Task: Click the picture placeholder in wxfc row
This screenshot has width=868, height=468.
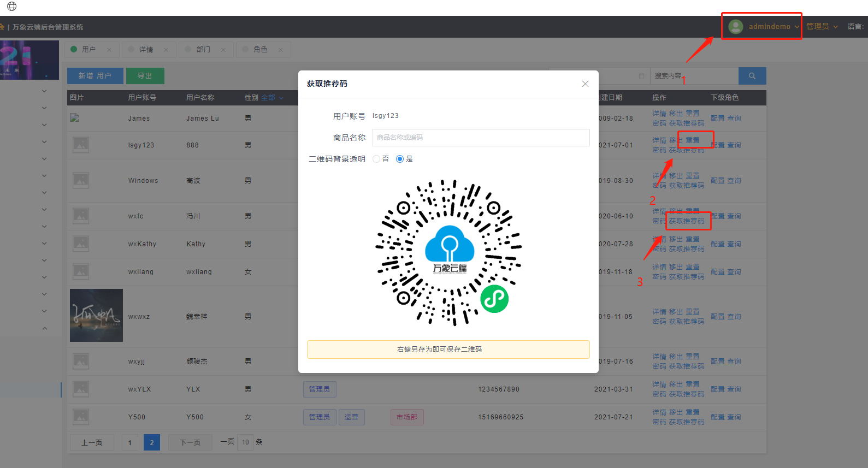Action: click(x=81, y=216)
